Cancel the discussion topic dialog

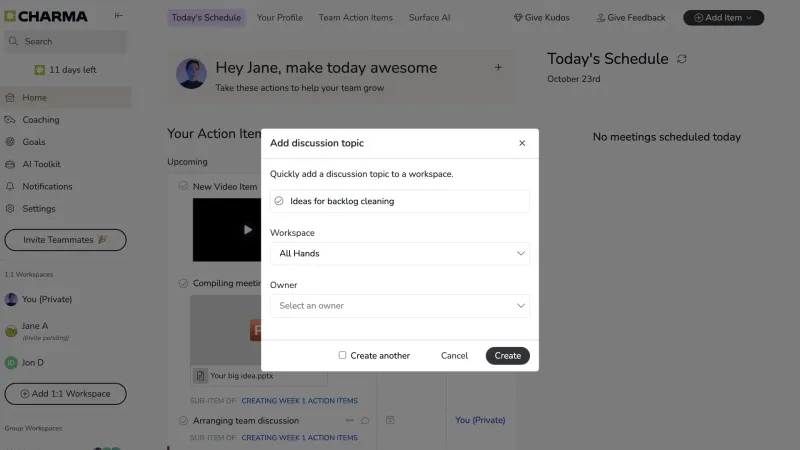pos(454,356)
